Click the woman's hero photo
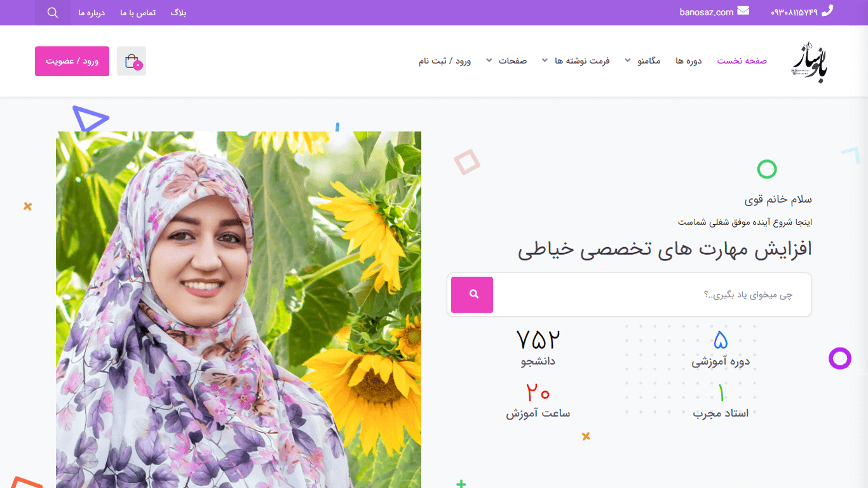The width and height of the screenshot is (868, 488). (x=238, y=309)
